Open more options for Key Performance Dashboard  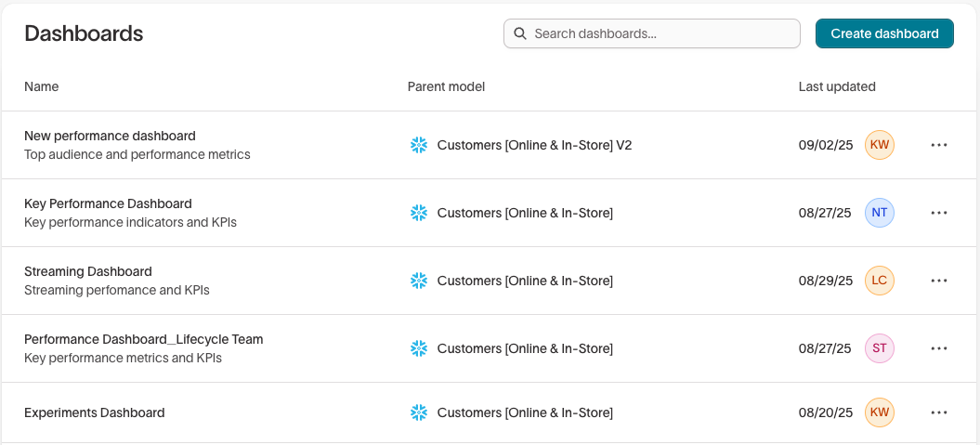tap(939, 213)
